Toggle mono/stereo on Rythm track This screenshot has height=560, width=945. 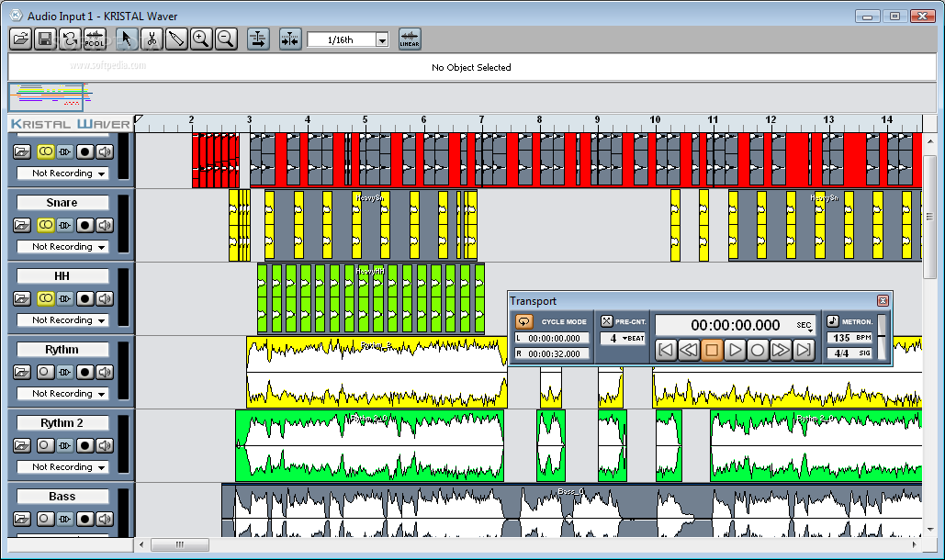(45, 372)
